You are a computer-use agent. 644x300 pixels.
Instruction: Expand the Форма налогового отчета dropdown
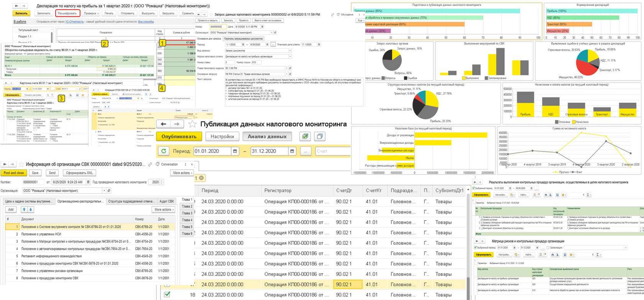pyautogui.click(x=290, y=56)
